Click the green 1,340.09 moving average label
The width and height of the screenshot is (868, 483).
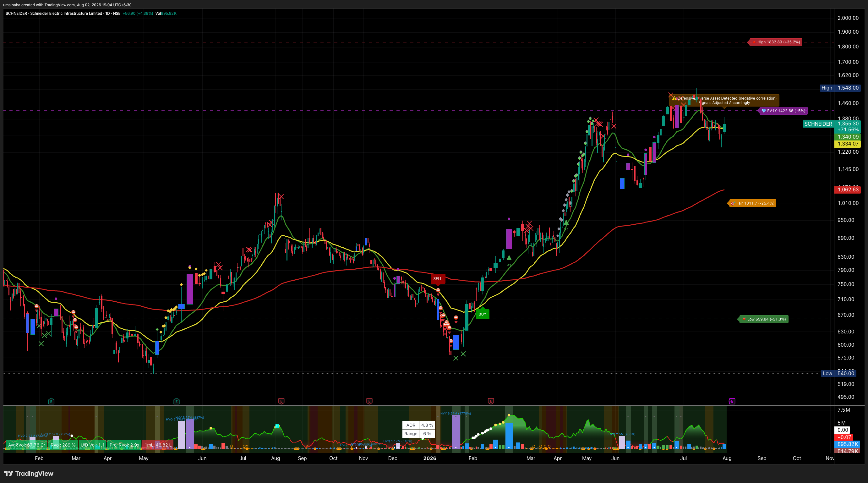(848, 137)
